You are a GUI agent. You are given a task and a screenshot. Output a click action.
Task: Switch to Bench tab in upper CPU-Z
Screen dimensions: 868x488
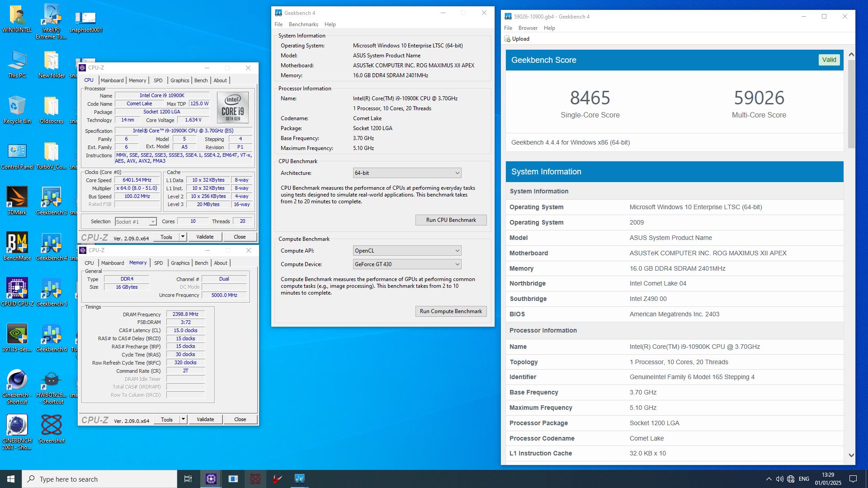tap(201, 80)
